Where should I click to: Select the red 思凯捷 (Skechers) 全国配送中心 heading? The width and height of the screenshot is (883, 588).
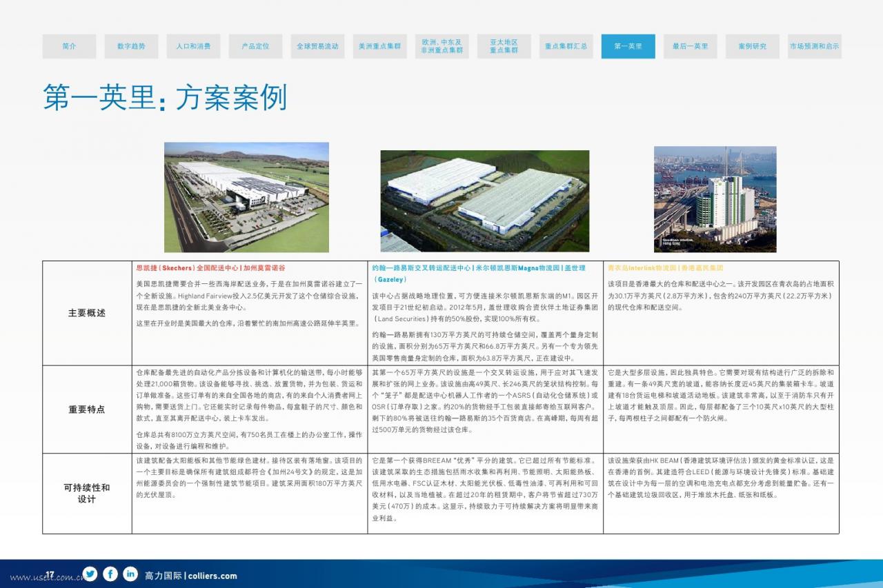210,267
